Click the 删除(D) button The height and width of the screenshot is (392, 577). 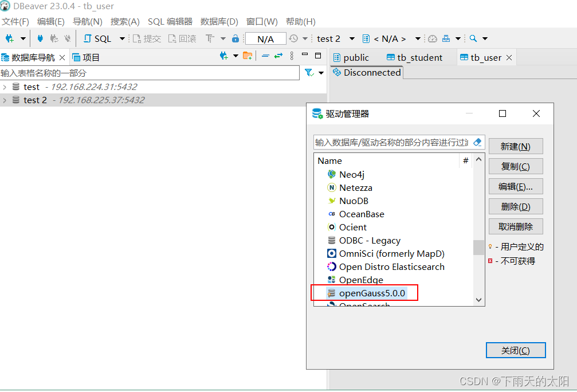pos(516,206)
